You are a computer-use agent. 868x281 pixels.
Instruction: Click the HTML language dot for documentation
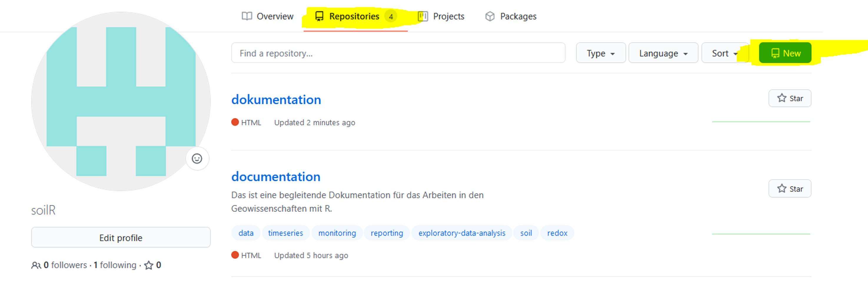(235, 255)
